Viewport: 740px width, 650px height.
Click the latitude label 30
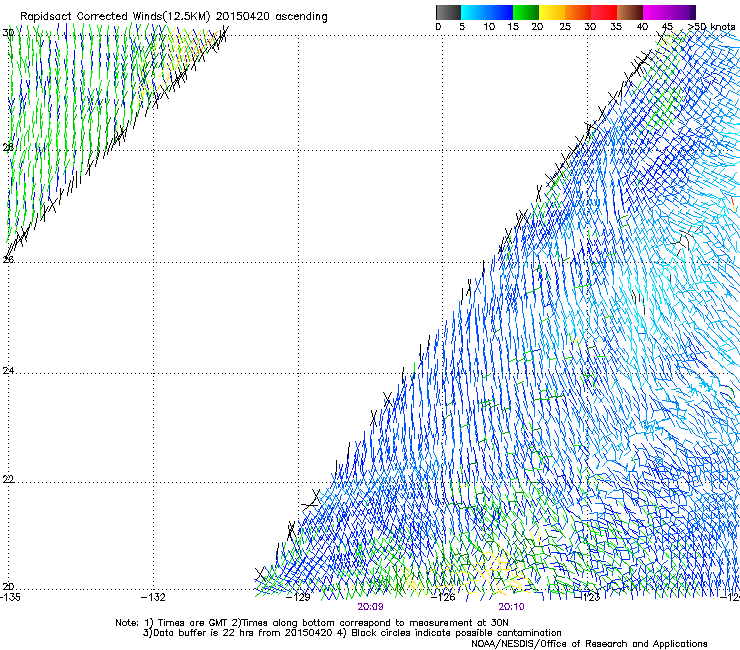(8, 33)
